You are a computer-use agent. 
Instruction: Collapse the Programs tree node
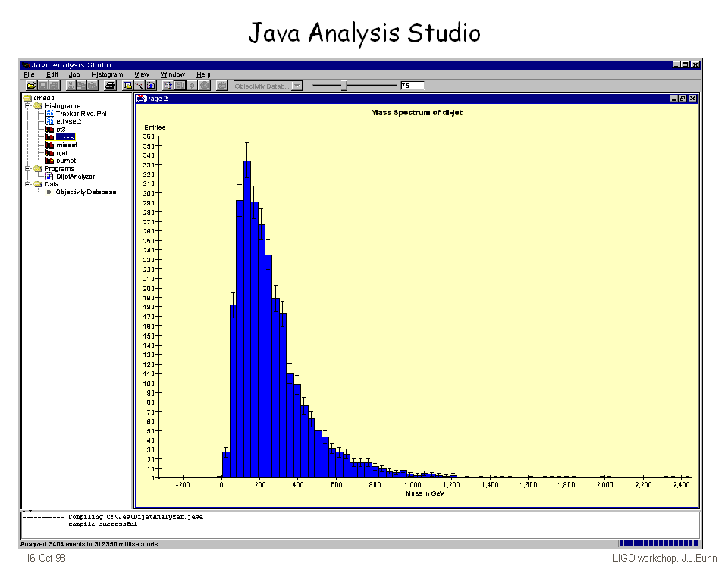pyautogui.click(x=28, y=169)
